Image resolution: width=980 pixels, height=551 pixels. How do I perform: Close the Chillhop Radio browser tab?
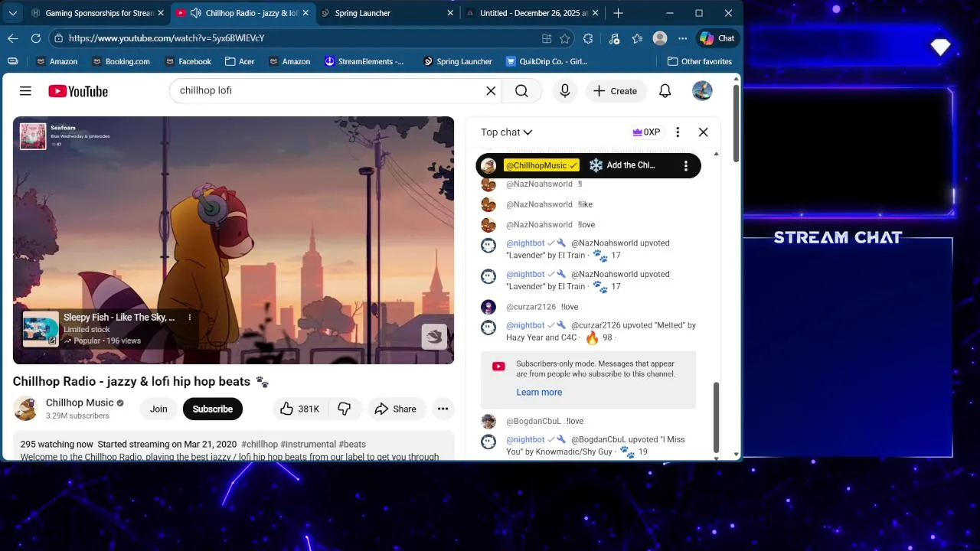[x=305, y=13]
